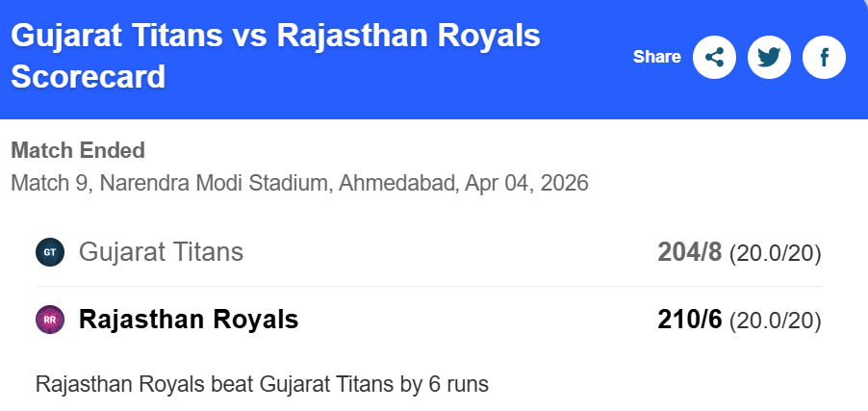The width and height of the screenshot is (868, 411).
Task: Click the header line naming both teams
Action: coord(274,36)
